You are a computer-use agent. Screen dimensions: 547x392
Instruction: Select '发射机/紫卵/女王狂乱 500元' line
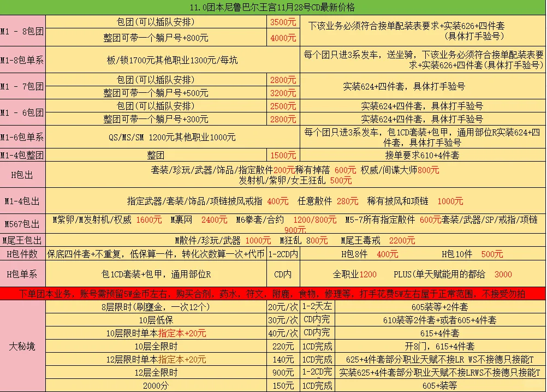coord(295,180)
